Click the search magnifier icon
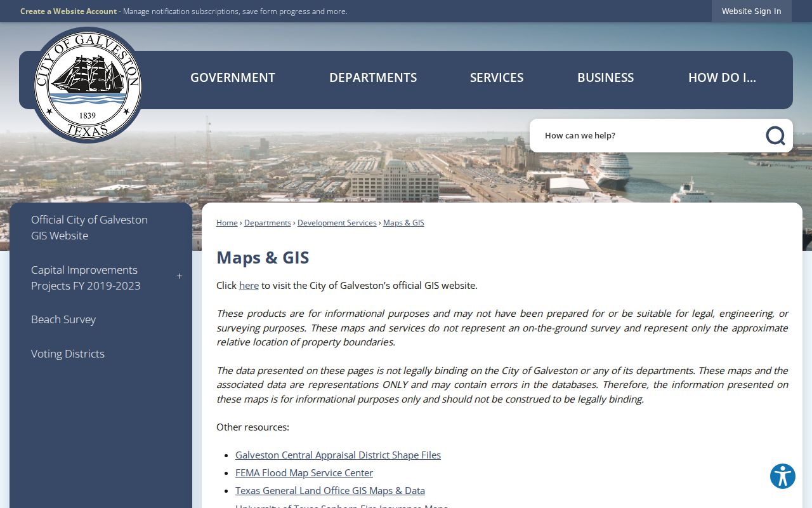812x508 pixels. pos(775,135)
